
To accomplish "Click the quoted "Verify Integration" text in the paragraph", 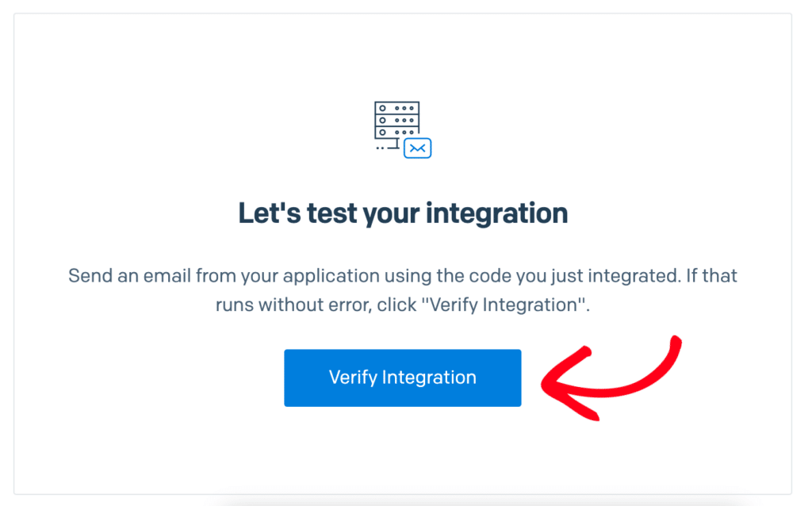I will pos(504,305).
